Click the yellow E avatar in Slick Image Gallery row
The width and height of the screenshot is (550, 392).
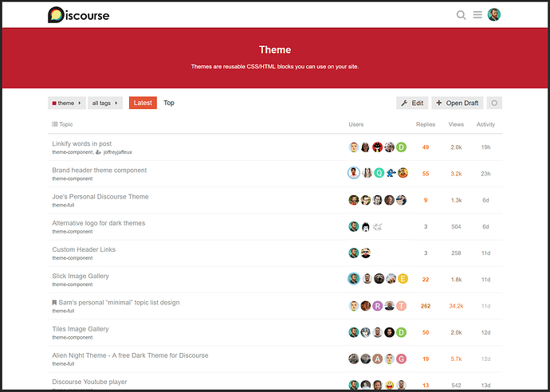(x=403, y=279)
